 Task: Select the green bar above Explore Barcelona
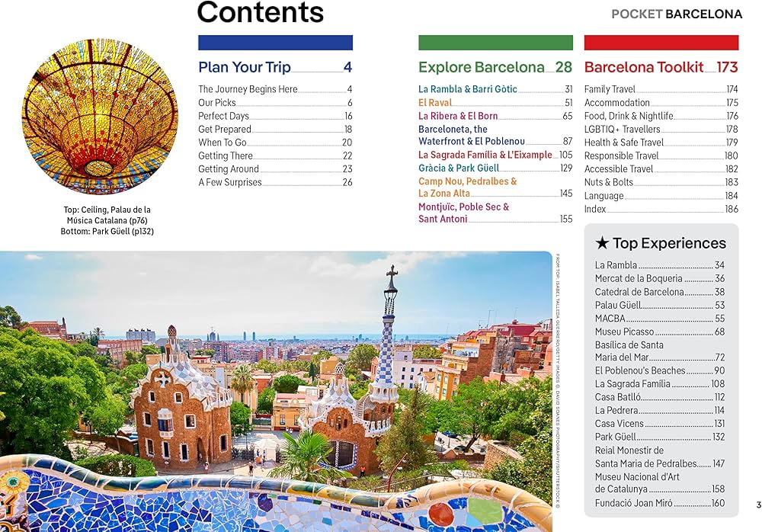point(495,43)
